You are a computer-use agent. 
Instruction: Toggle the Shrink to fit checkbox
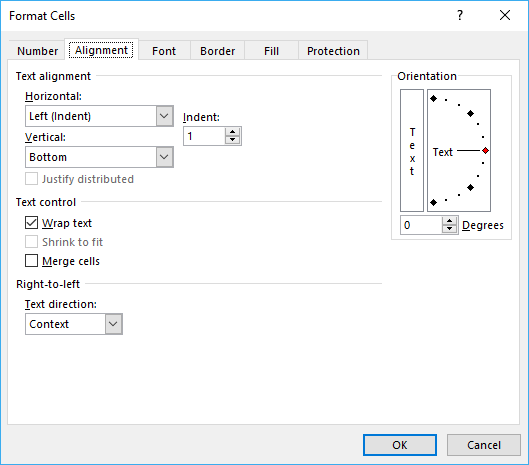click(31, 242)
